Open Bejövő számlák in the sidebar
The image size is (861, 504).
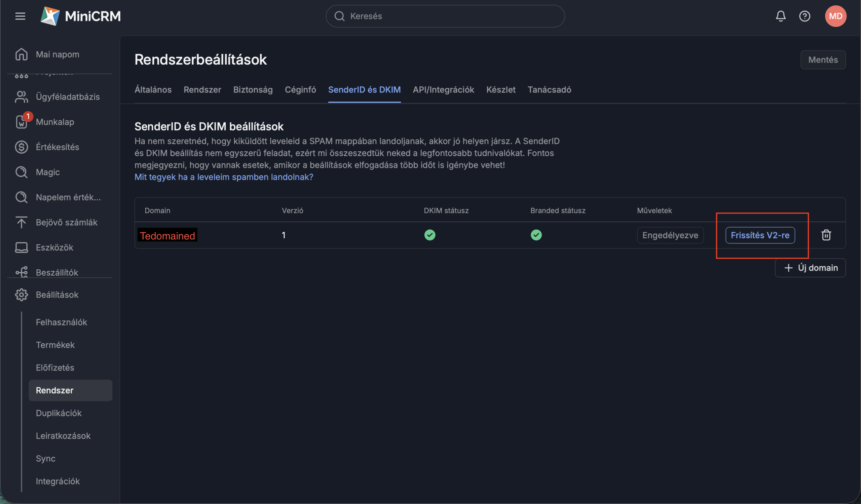click(66, 223)
